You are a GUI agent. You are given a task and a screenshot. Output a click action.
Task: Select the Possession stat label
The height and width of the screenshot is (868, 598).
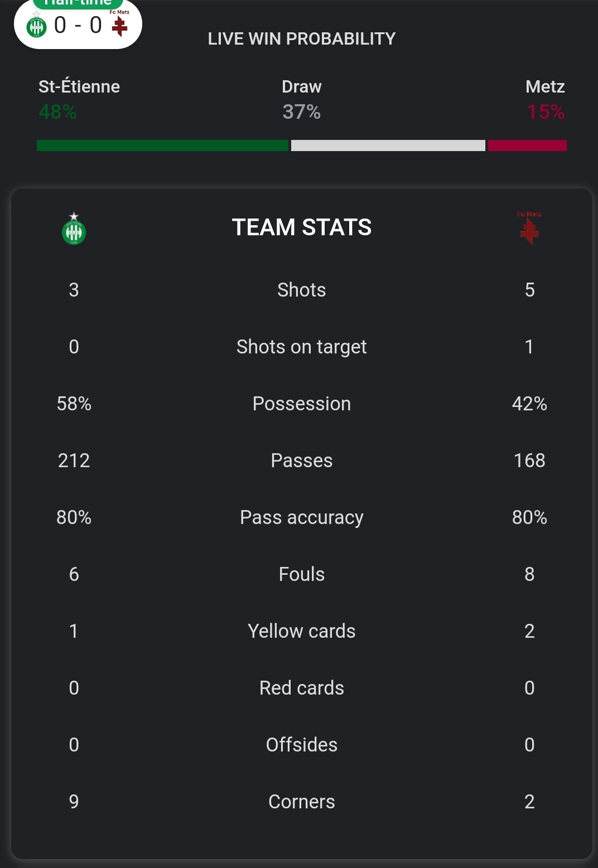coord(301,404)
